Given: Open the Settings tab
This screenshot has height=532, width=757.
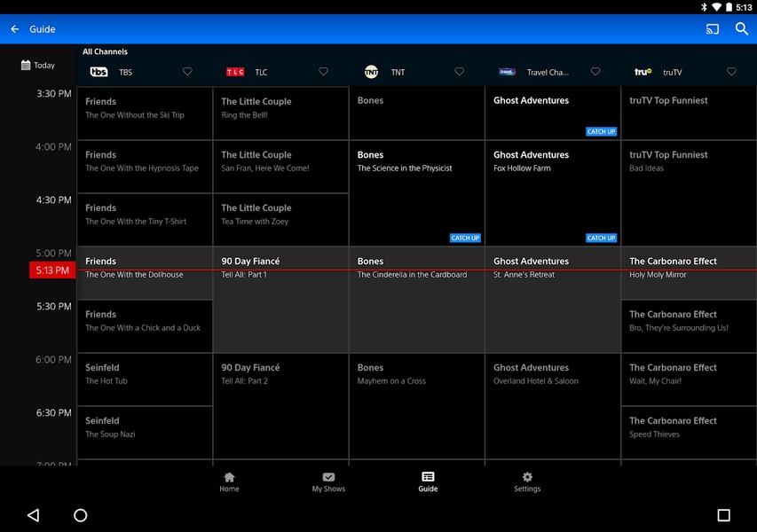Looking at the screenshot, I should point(527,481).
